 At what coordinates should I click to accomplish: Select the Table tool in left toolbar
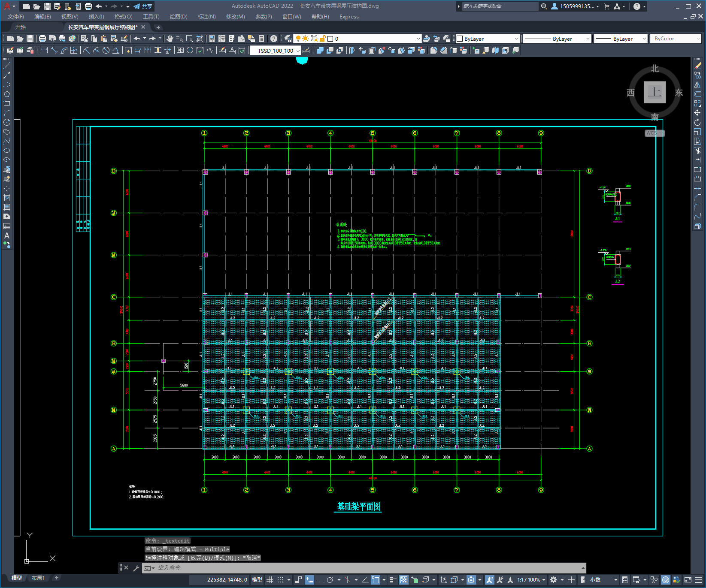pos(7,226)
